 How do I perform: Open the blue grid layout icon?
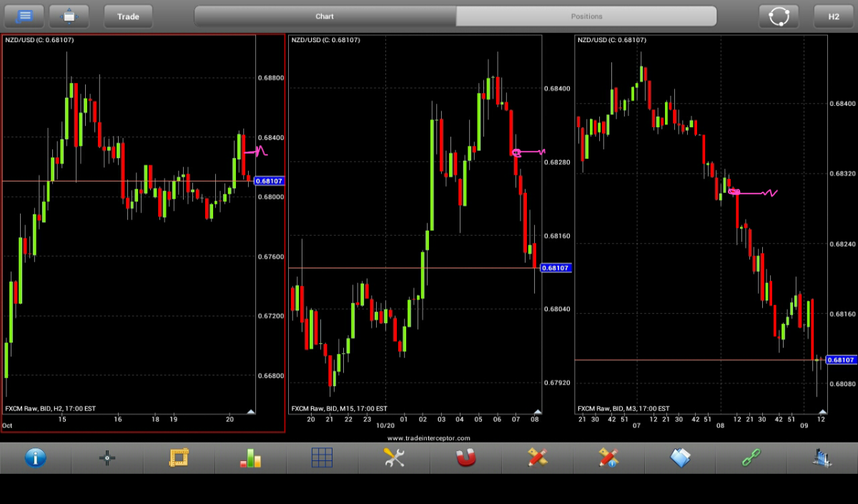[x=322, y=458]
